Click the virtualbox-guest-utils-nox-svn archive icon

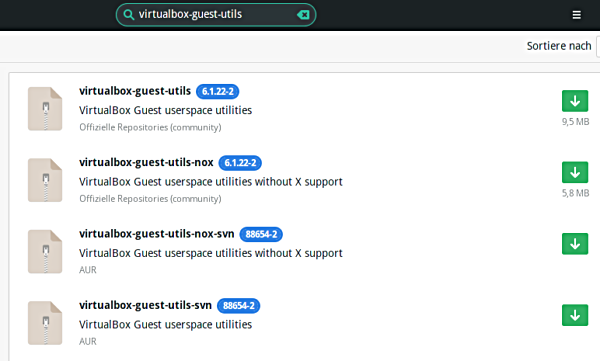(45, 252)
